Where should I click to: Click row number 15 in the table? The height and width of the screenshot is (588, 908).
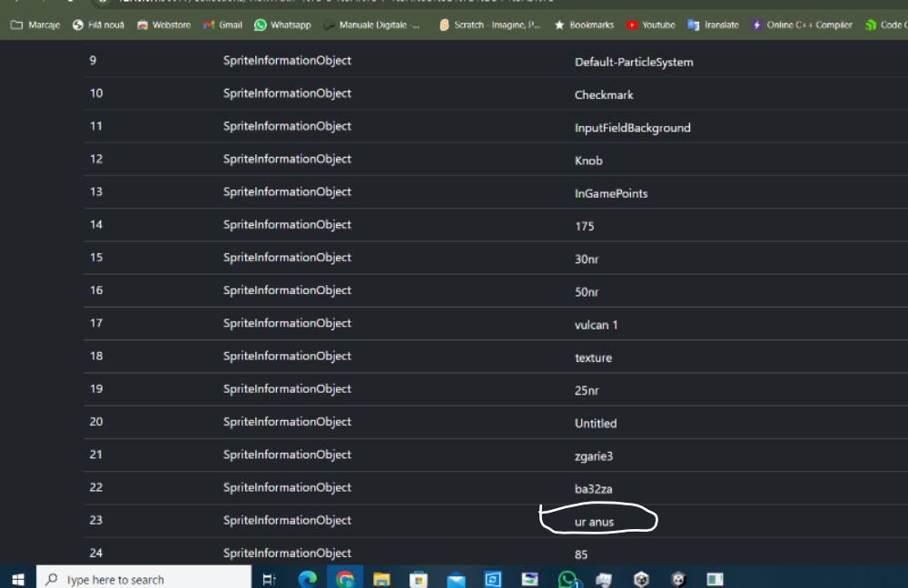(x=96, y=257)
